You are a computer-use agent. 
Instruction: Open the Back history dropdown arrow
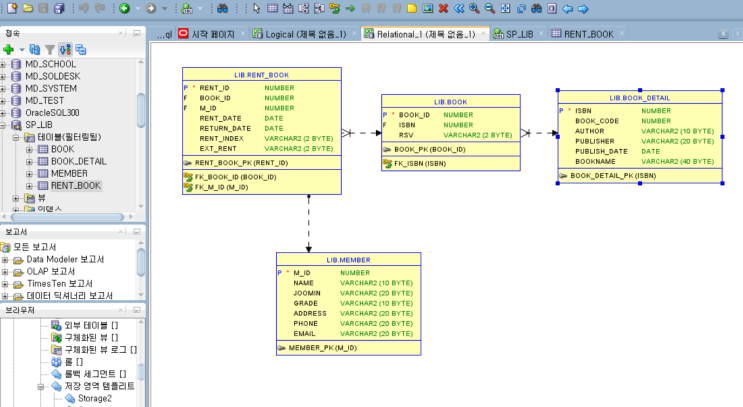point(138,9)
